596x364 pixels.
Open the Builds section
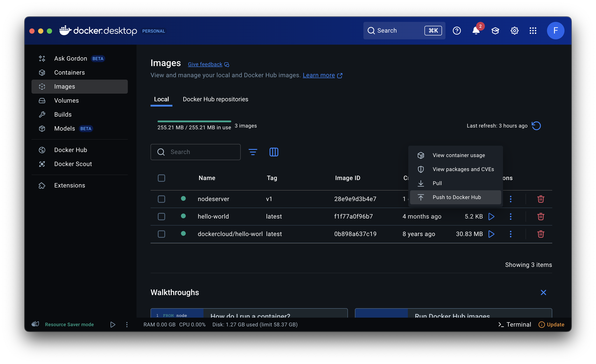click(80, 114)
